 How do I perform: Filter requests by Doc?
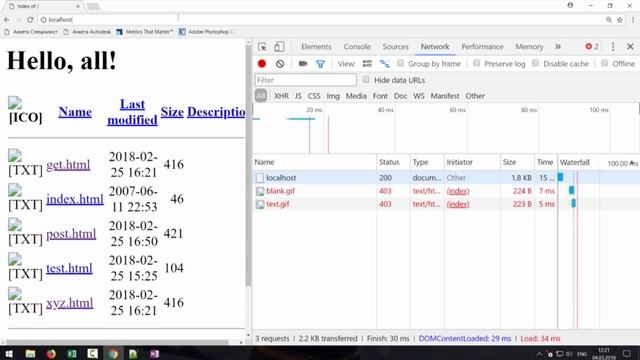click(400, 96)
